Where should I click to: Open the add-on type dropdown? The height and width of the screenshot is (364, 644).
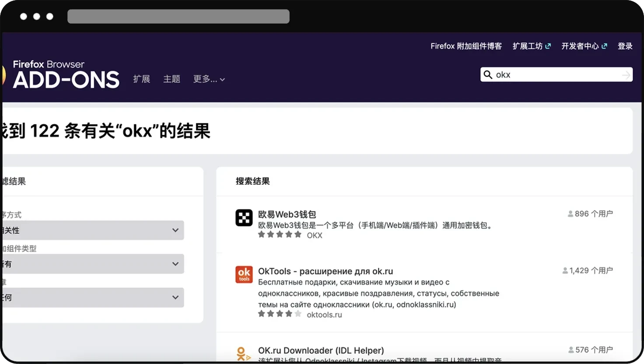[x=92, y=264]
